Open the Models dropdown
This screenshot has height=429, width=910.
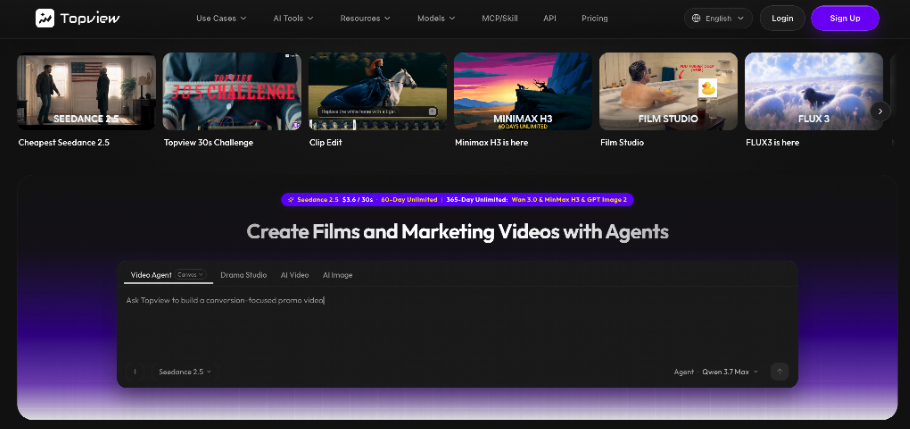coord(436,18)
